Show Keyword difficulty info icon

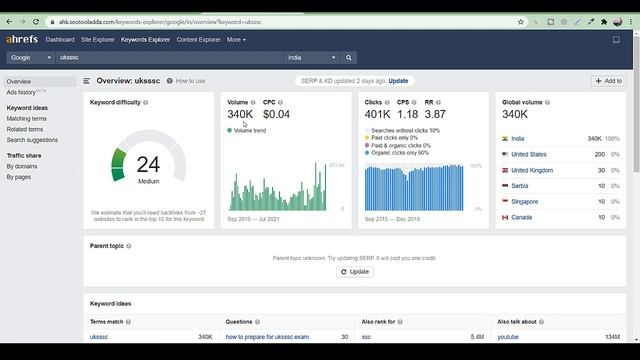146,102
